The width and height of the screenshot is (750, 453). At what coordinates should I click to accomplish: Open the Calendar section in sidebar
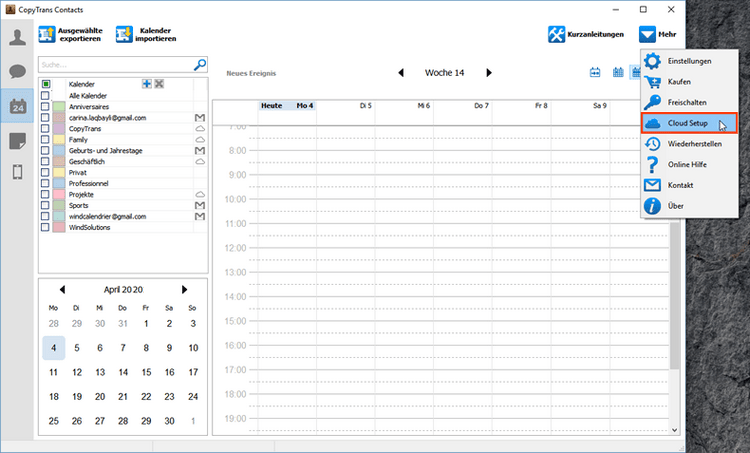click(18, 106)
